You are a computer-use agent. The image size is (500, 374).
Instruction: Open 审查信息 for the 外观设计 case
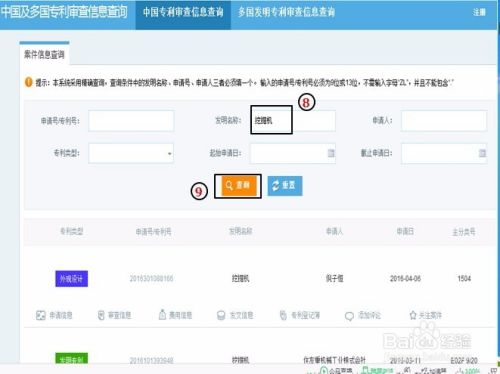tap(114, 315)
